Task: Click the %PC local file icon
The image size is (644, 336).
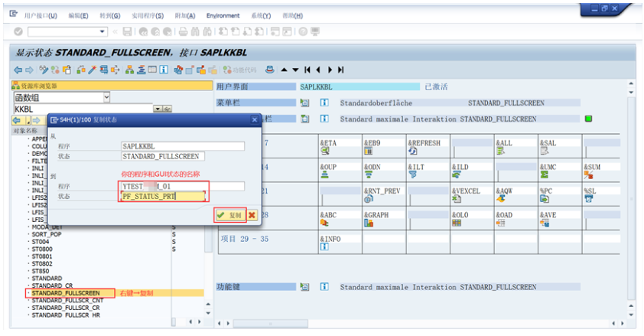Action: click(x=545, y=199)
